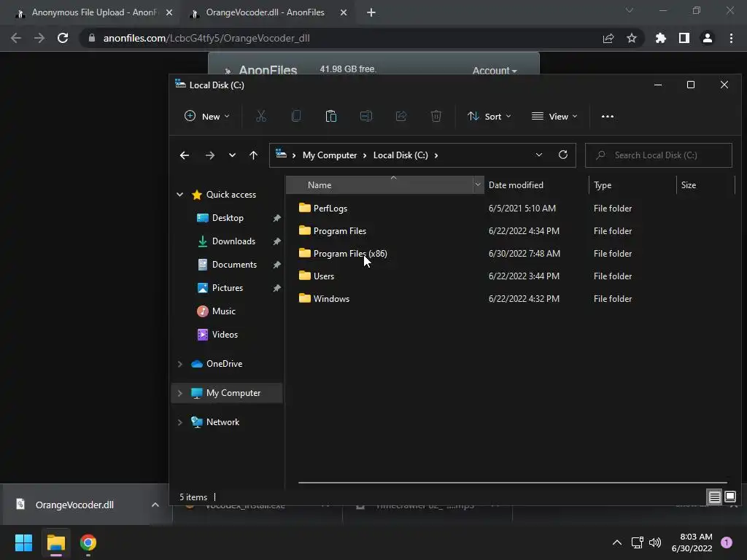Open Chrome extensions puzzle icon
This screenshot has width=747, height=560.
tap(661, 38)
